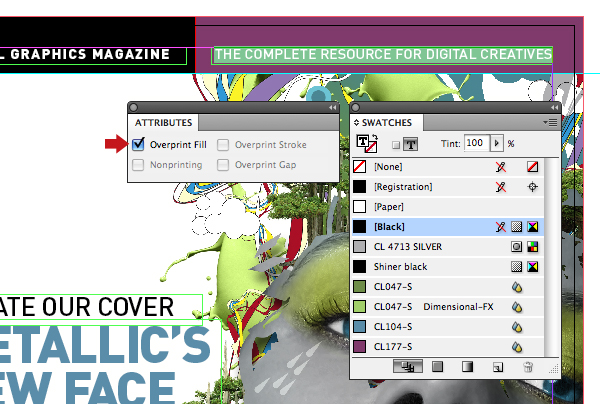Click the process color icon on [Black]

517,227
